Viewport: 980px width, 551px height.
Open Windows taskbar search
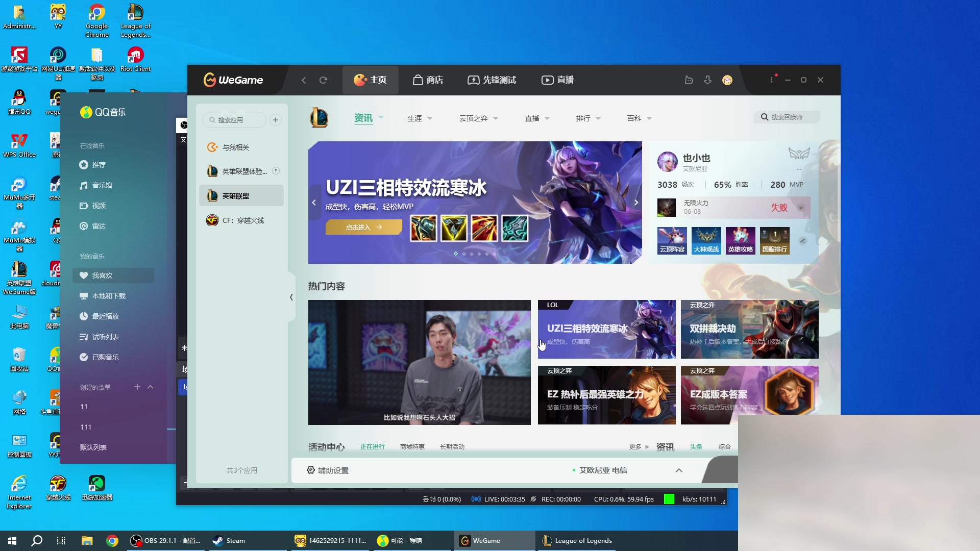point(37,541)
